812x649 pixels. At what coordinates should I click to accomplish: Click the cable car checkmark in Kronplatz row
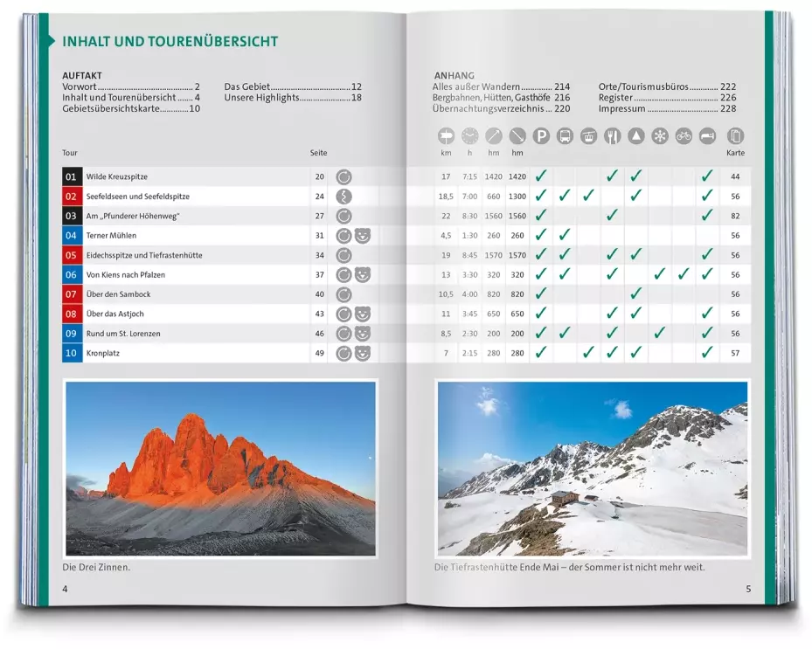click(588, 353)
